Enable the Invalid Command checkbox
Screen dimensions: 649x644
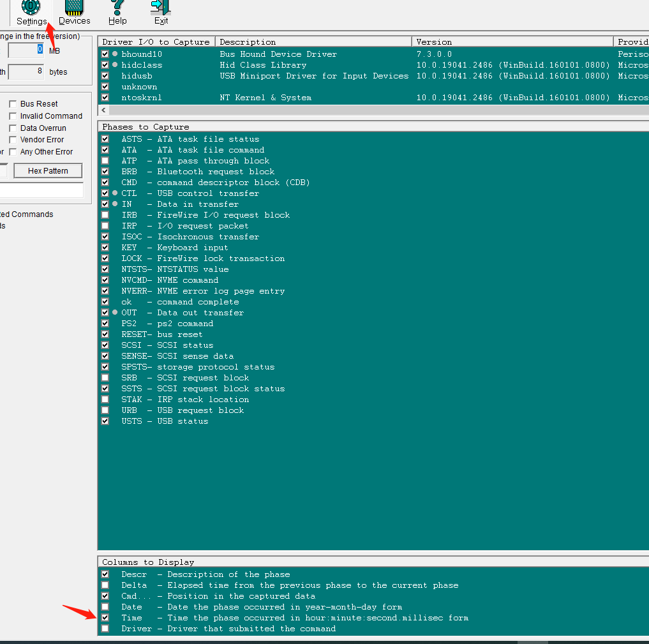(x=13, y=116)
